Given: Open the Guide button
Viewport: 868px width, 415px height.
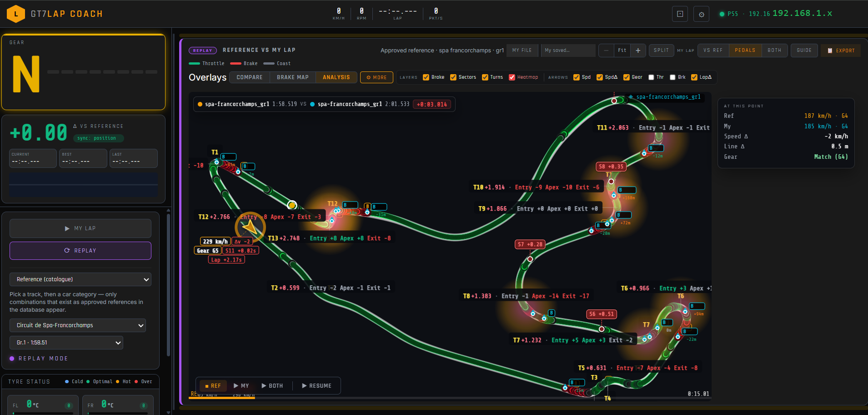Looking at the screenshot, I should click(x=804, y=51).
